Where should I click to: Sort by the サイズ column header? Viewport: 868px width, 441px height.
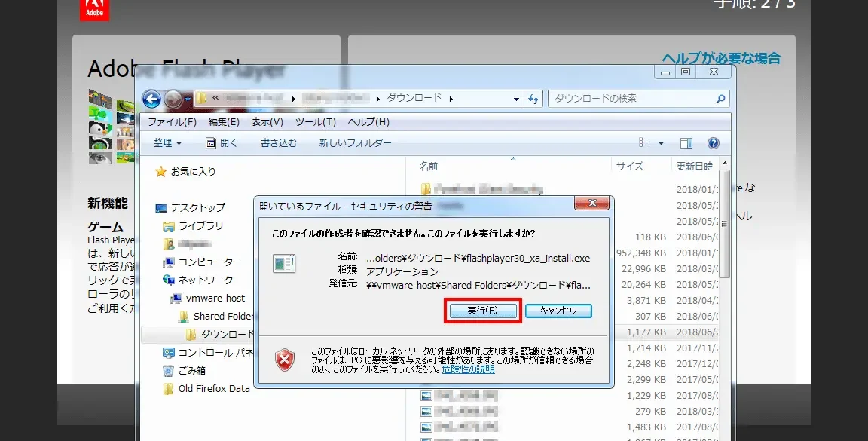pos(630,166)
